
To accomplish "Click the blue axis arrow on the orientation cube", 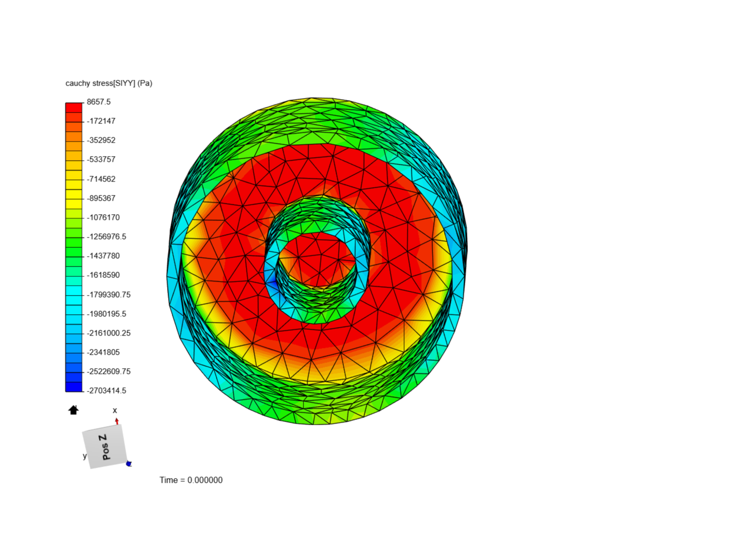I will 129,464.
